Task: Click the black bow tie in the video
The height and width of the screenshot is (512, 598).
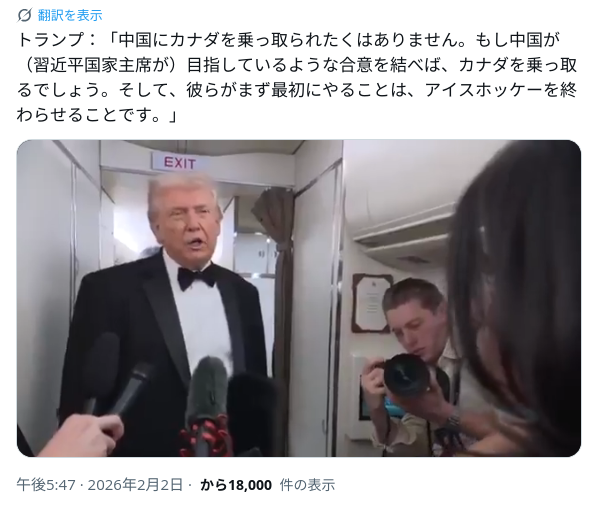Action: (196, 277)
